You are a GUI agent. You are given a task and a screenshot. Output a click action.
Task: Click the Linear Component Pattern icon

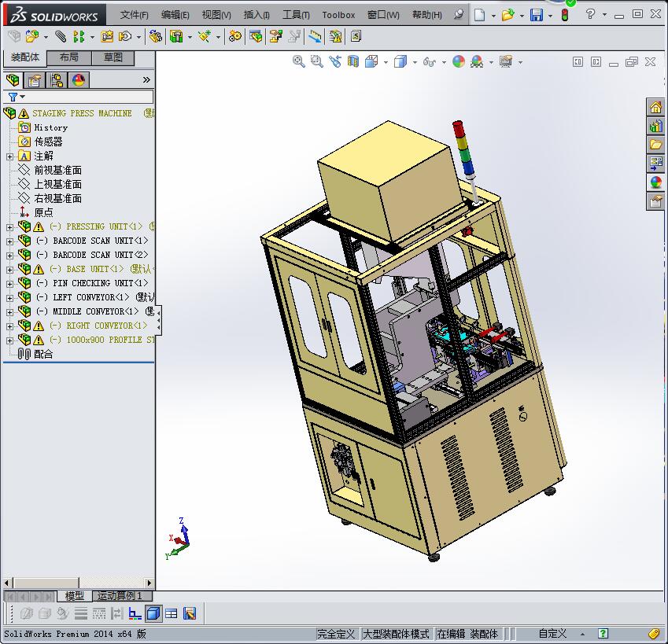coord(79,37)
